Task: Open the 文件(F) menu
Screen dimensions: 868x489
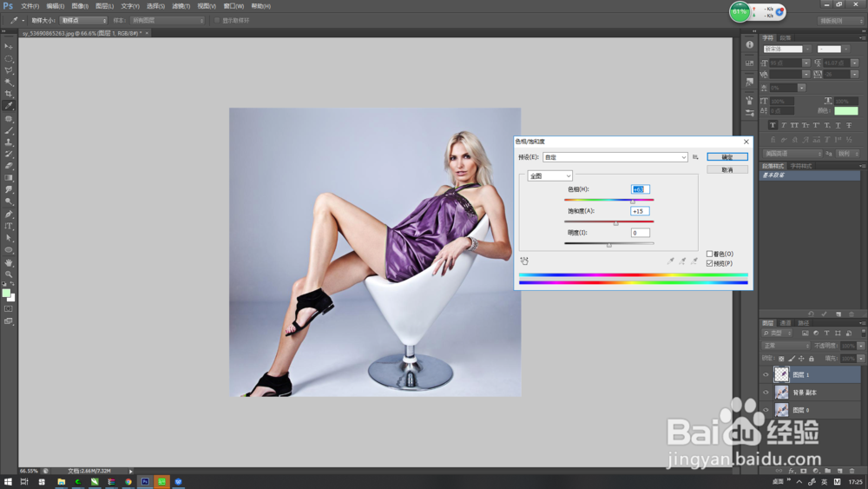Action: point(30,6)
